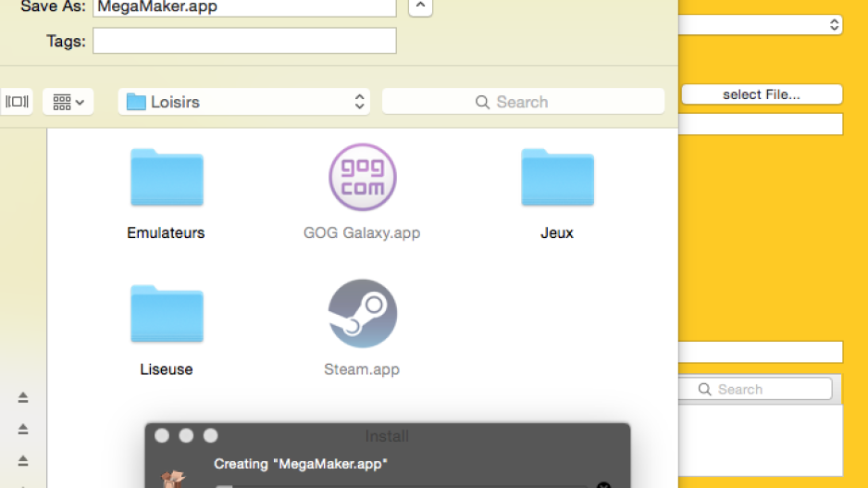Eject the second sidebar volume
The image size is (868, 488).
(23, 429)
